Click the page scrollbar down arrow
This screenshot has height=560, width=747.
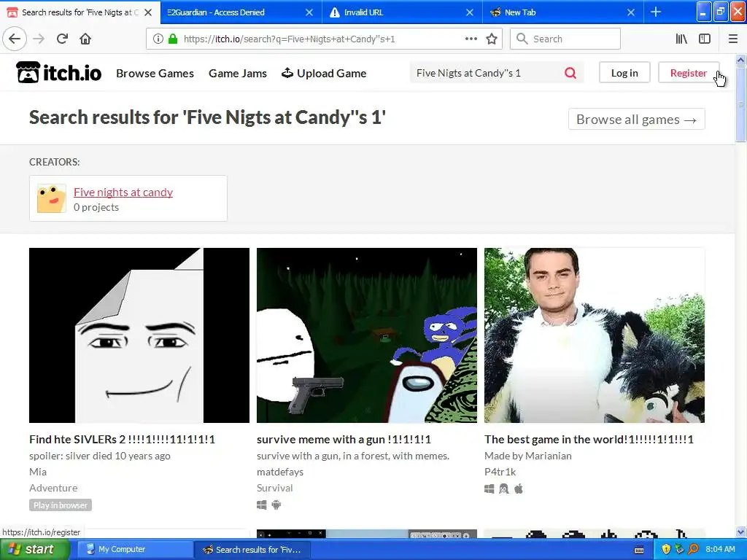(x=740, y=532)
